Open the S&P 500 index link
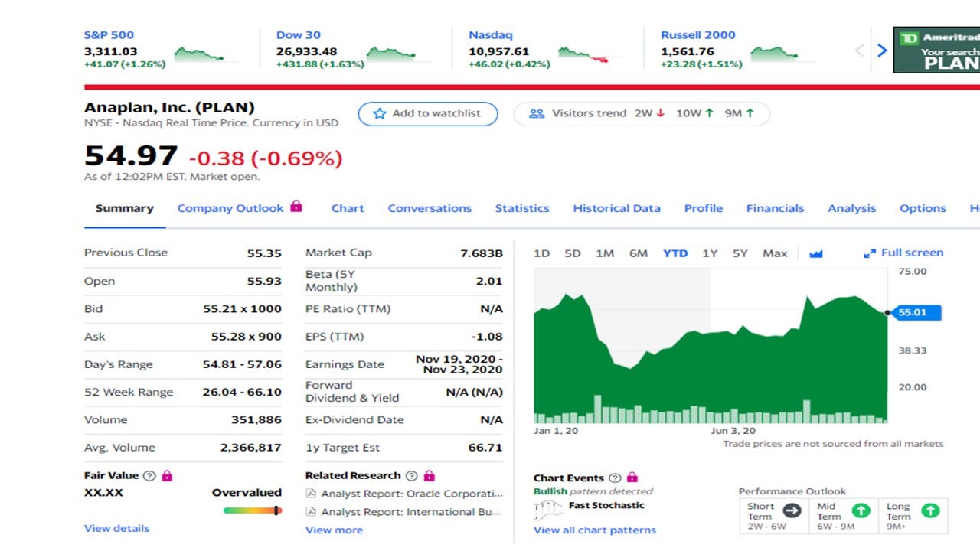The image size is (980, 551). click(109, 34)
